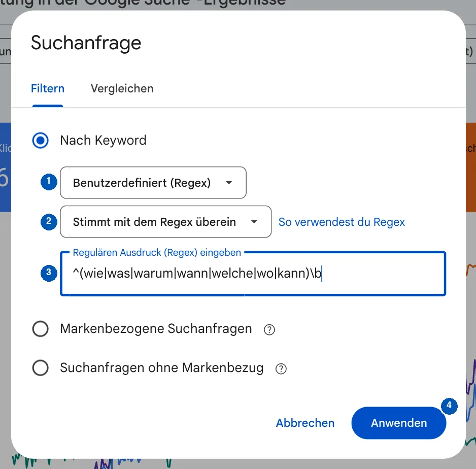Focus the regex expression input field
The width and height of the screenshot is (476, 469).
[253, 273]
